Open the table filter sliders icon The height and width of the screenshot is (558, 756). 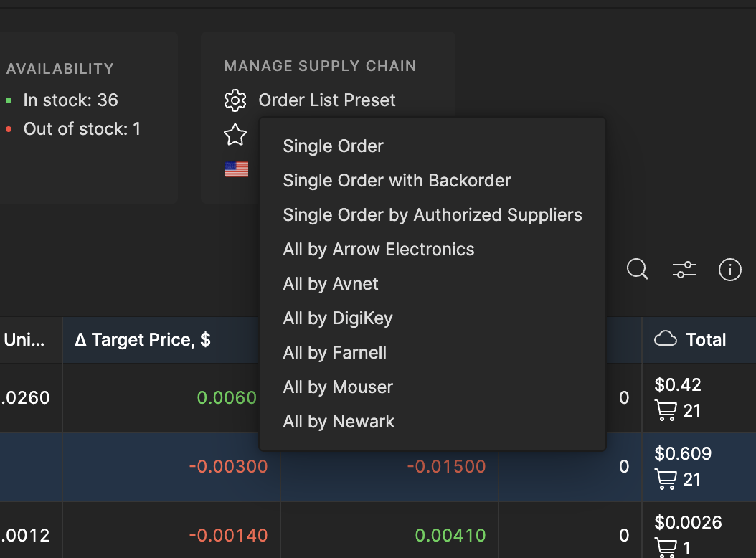[x=684, y=269]
